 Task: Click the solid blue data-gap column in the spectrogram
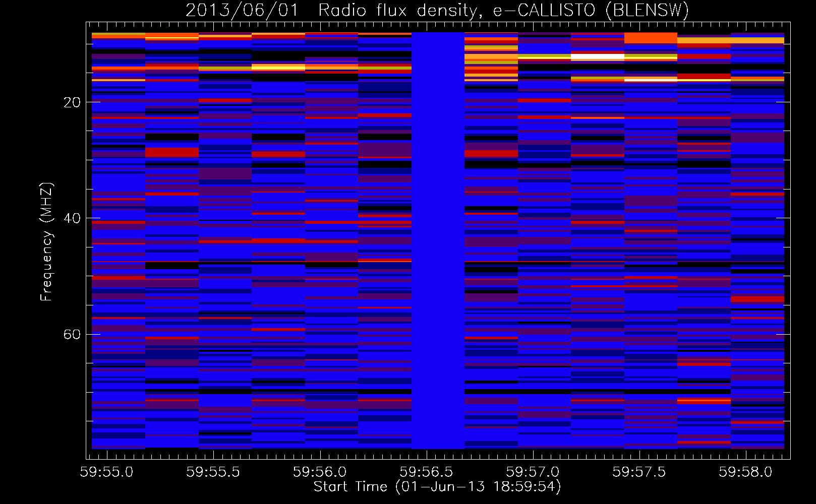coord(438,240)
